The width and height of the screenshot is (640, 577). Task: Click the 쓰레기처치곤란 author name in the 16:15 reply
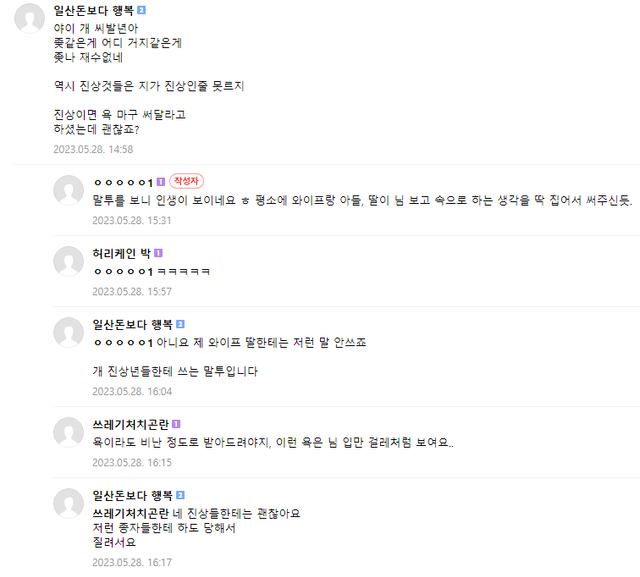click(x=130, y=424)
